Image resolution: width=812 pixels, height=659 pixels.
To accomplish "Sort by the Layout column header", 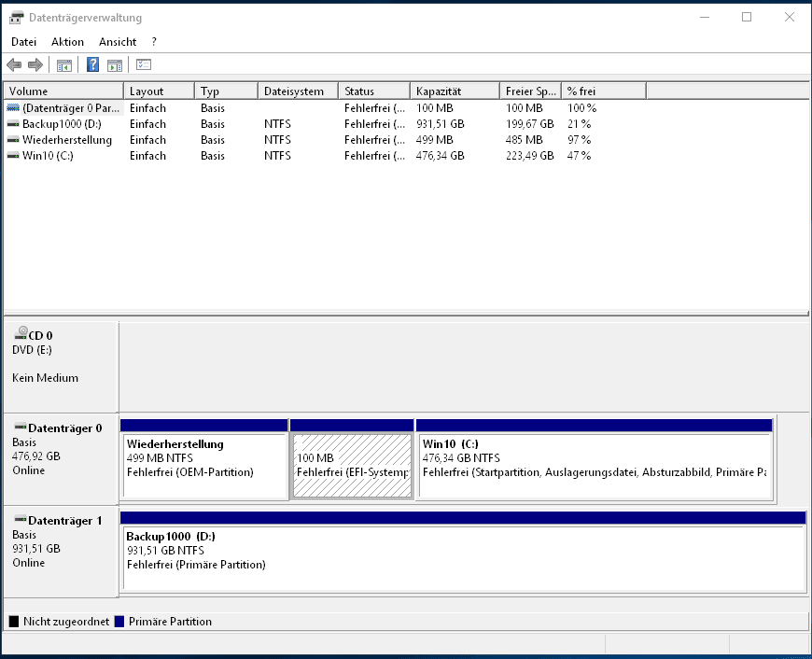I will [160, 91].
